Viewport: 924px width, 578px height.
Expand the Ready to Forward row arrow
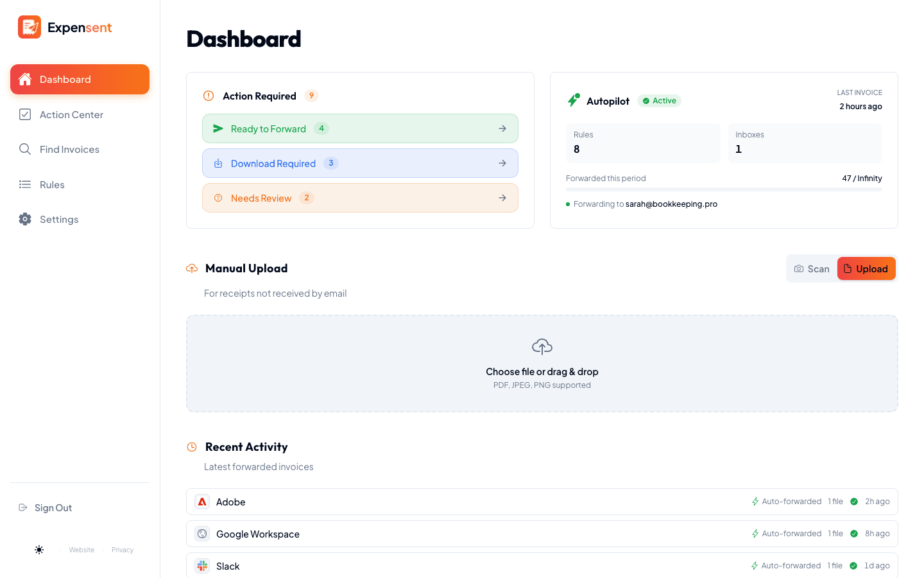click(502, 128)
